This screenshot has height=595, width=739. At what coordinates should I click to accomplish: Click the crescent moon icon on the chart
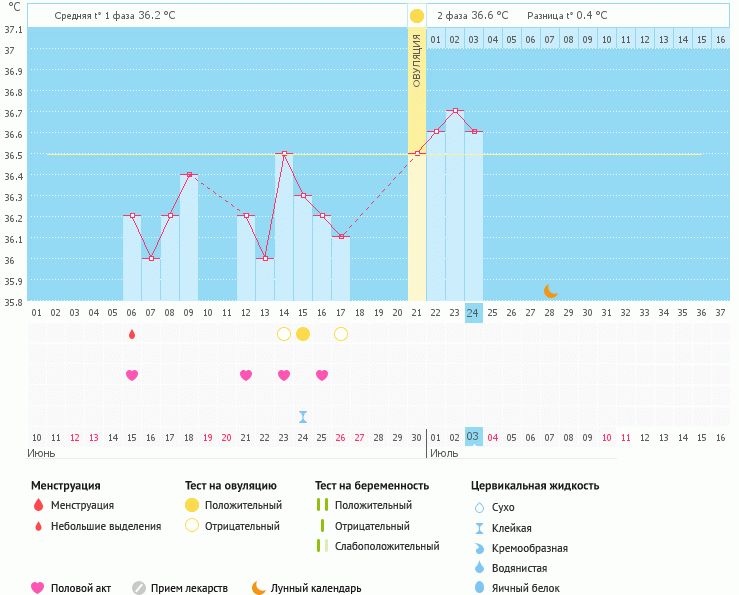[551, 290]
